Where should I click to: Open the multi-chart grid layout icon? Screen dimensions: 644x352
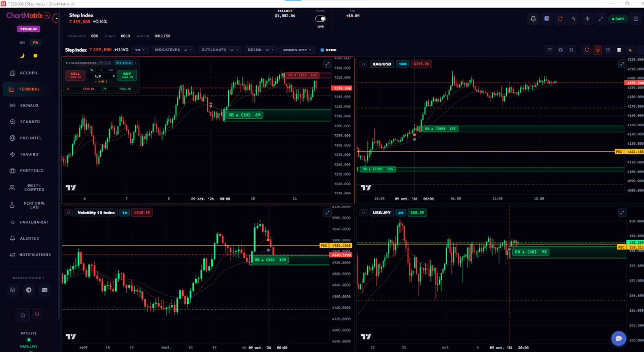tap(608, 50)
